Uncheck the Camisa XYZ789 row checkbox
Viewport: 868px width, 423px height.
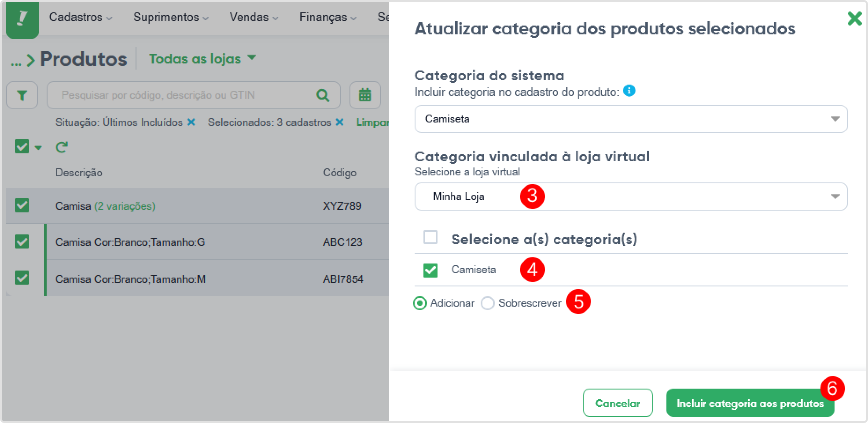(x=22, y=205)
